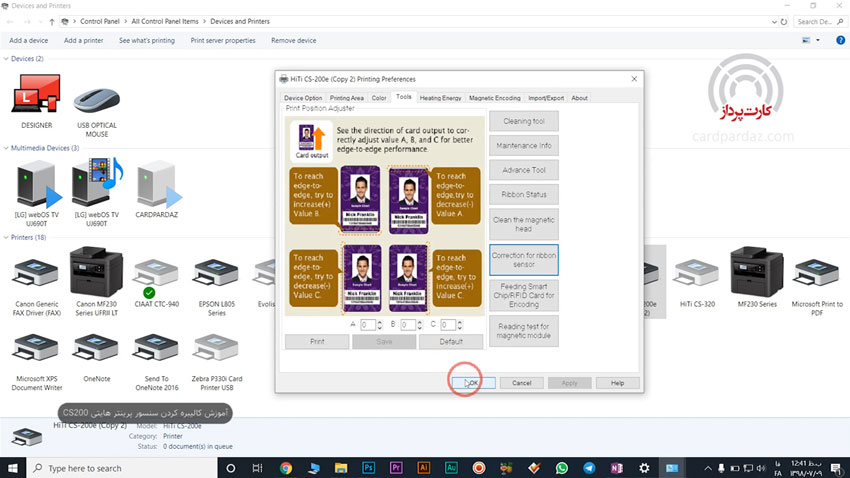Collapse the Devices (2) group
This screenshot has width=850, height=478.
coord(6,59)
